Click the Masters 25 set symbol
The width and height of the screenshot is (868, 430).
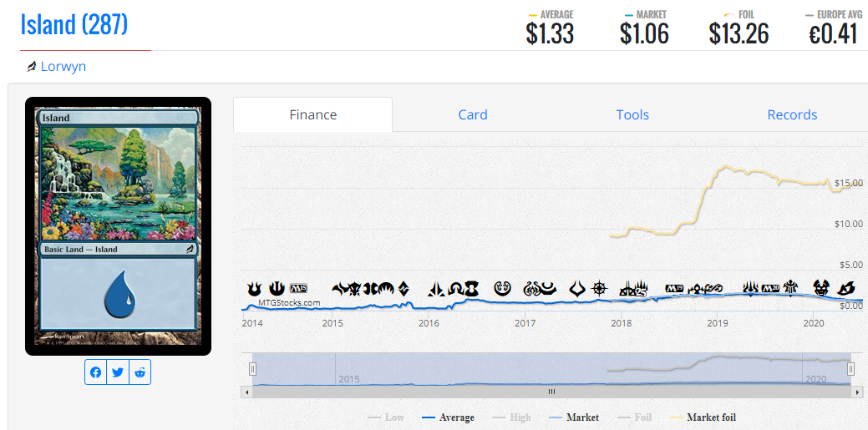point(641,289)
